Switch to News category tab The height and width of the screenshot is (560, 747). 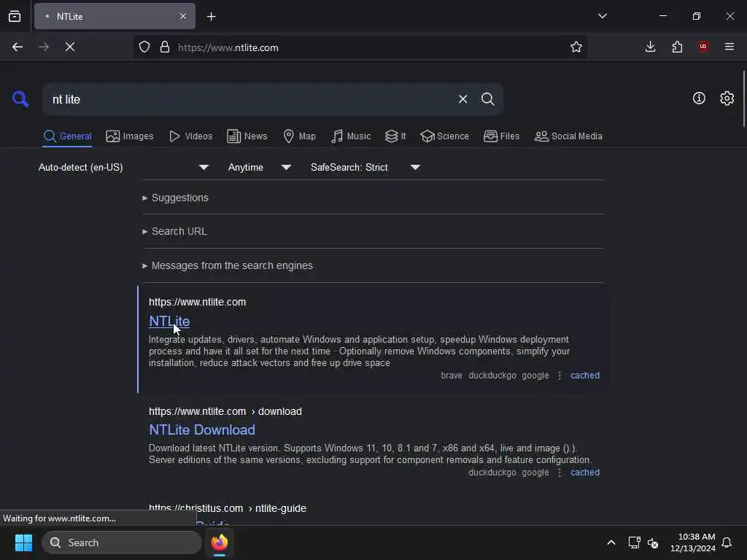click(247, 136)
